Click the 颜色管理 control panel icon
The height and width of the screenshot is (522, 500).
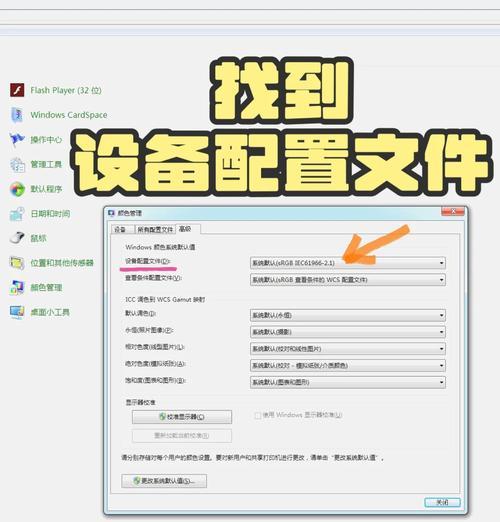point(17,287)
